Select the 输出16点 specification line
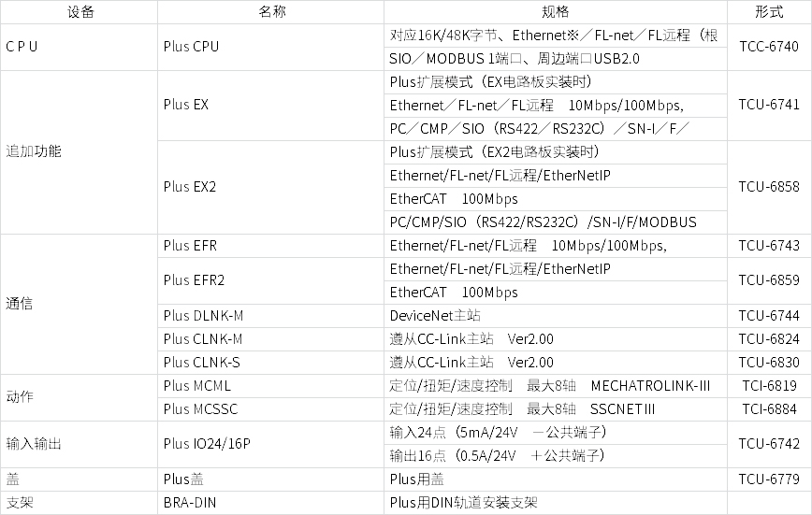Viewport: 812px width, 515px height. pos(499,456)
